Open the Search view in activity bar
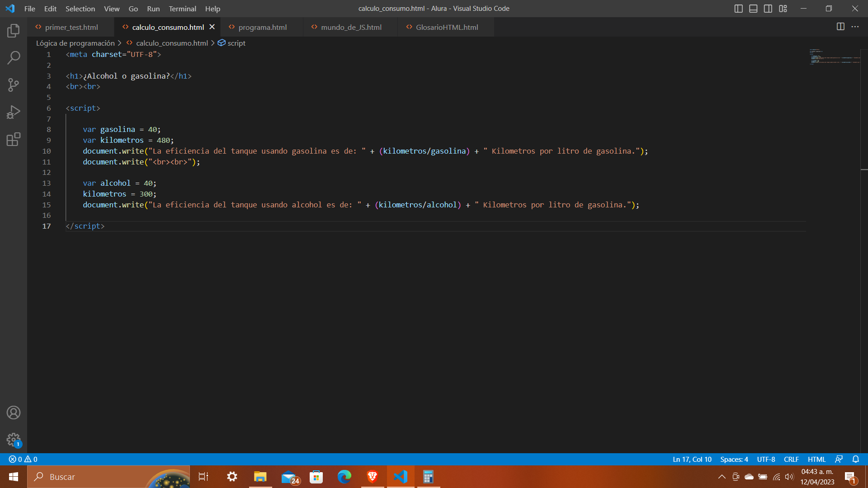This screenshot has height=488, width=868. (x=14, y=58)
